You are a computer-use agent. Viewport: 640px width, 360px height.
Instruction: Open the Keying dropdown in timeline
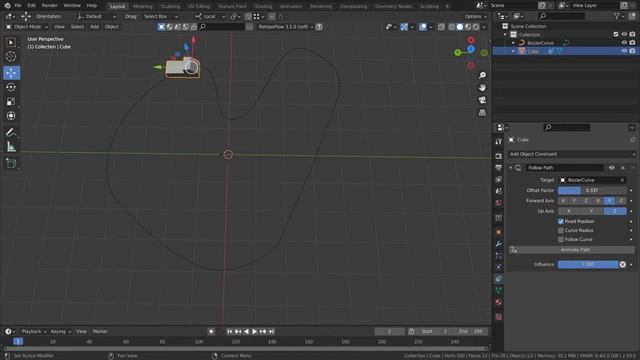pyautogui.click(x=60, y=331)
